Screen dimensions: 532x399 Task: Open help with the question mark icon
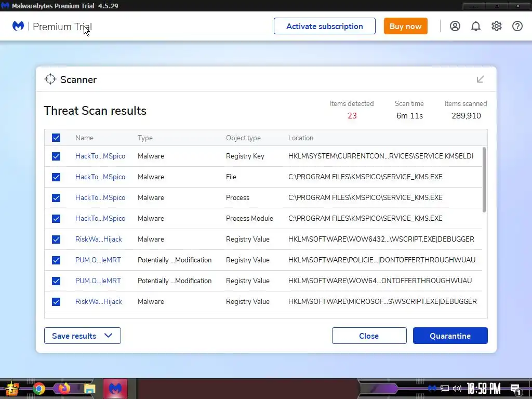click(x=517, y=26)
